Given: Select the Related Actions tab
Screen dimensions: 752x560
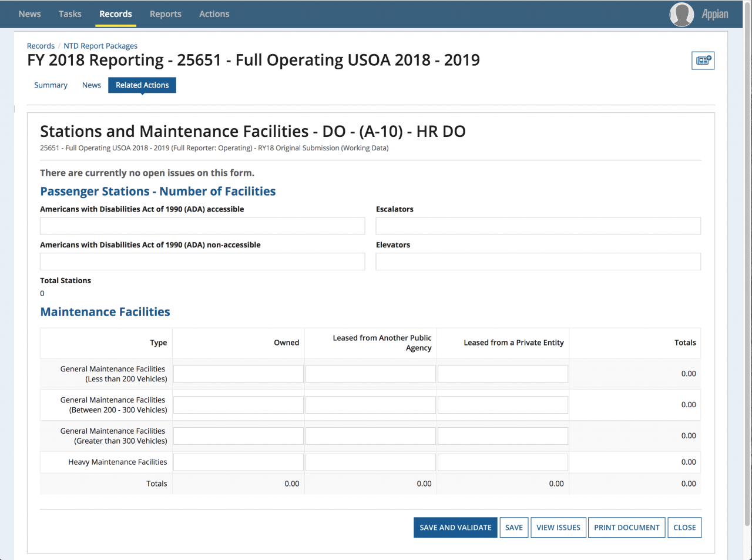Looking at the screenshot, I should coord(142,85).
